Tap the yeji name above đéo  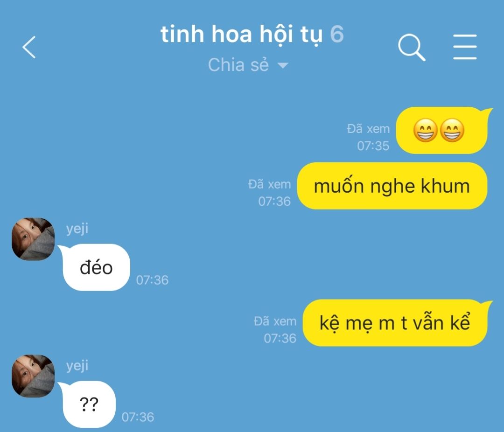(x=77, y=229)
